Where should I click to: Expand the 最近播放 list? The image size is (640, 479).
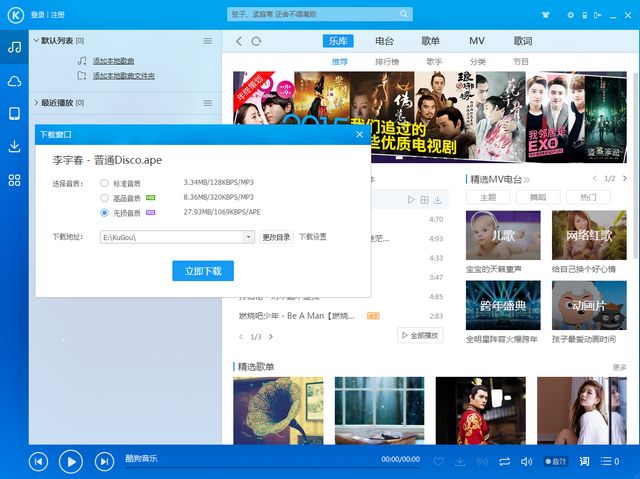tap(36, 102)
